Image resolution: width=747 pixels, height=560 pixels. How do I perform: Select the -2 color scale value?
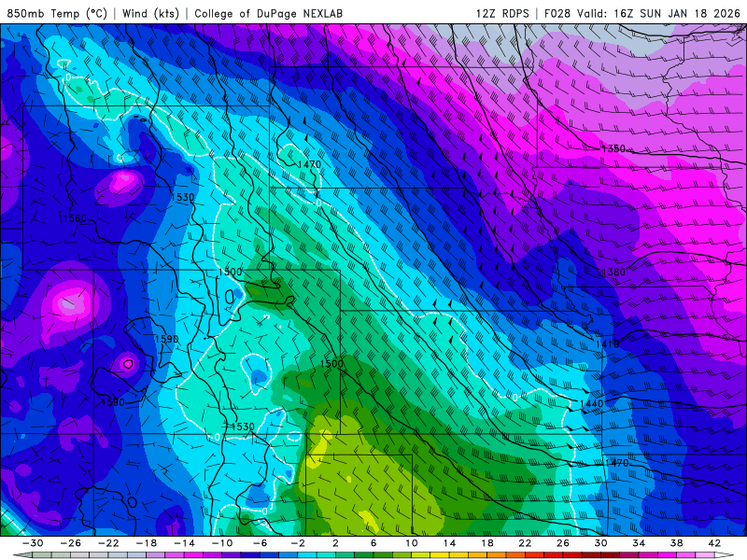298,543
